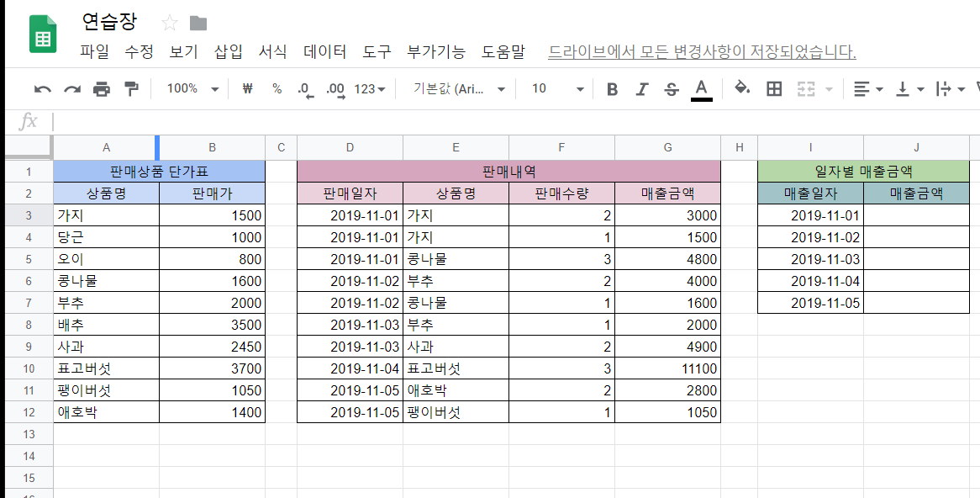This screenshot has width=980, height=498.
Task: Increase decimal places
Action: pyautogui.click(x=336, y=90)
